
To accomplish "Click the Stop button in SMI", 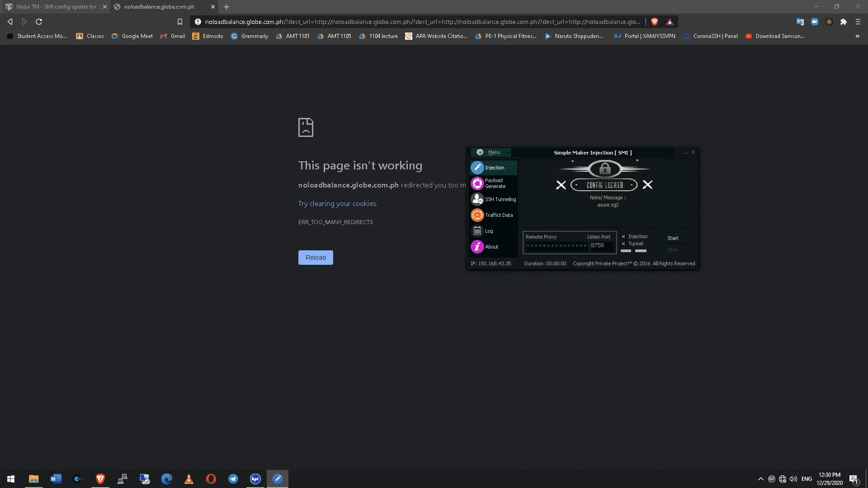I will pos(673,249).
